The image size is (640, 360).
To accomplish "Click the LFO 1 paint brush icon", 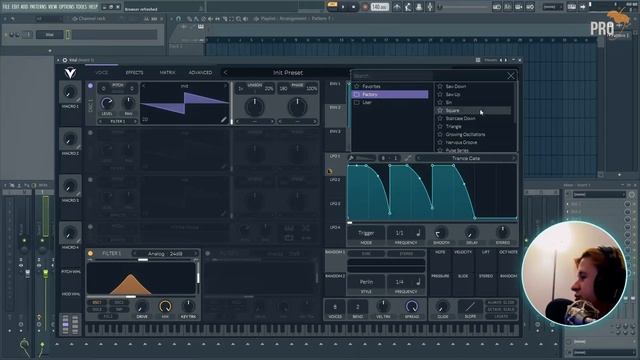I will tap(351, 158).
